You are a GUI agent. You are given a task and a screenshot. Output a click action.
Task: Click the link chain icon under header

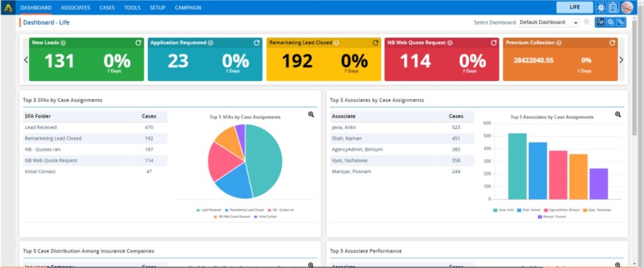coord(621,22)
